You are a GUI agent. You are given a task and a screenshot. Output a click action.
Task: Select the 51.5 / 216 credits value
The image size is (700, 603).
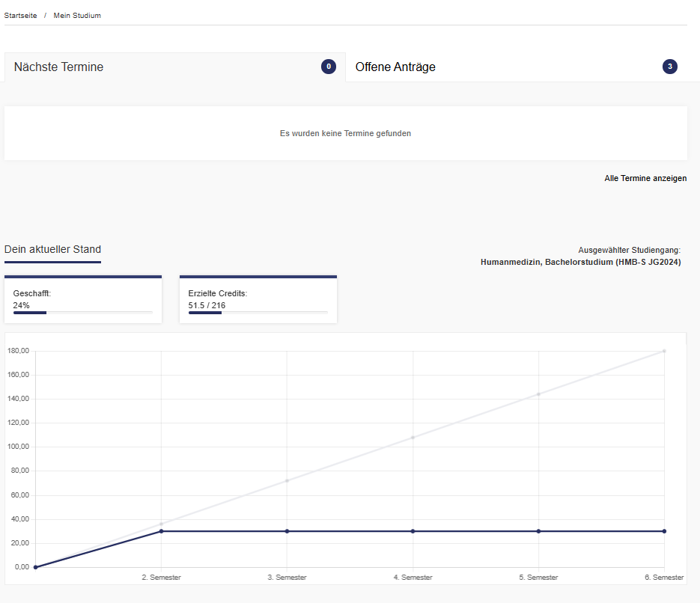[x=207, y=305]
